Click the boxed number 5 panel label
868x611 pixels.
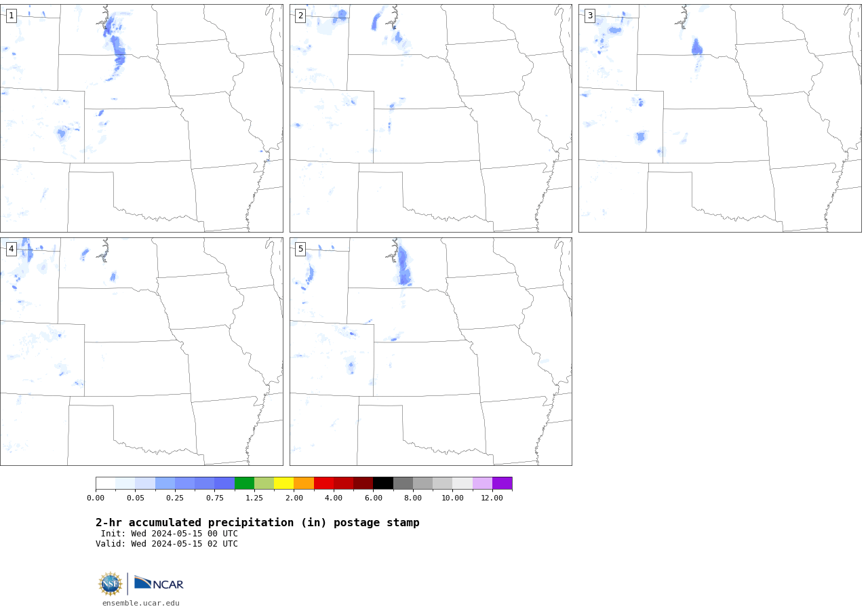coord(300,249)
